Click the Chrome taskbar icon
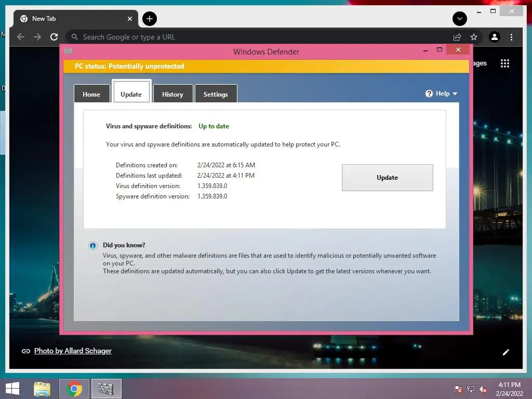 point(74,389)
